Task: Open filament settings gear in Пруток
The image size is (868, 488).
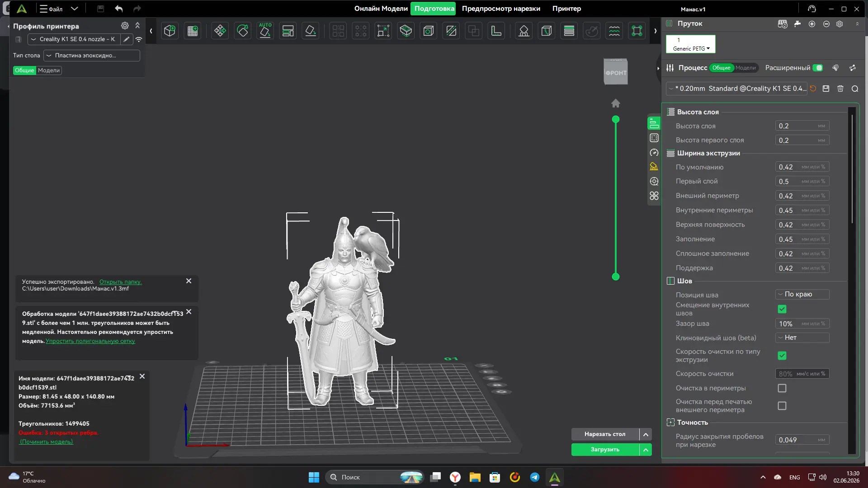Action: tap(840, 24)
